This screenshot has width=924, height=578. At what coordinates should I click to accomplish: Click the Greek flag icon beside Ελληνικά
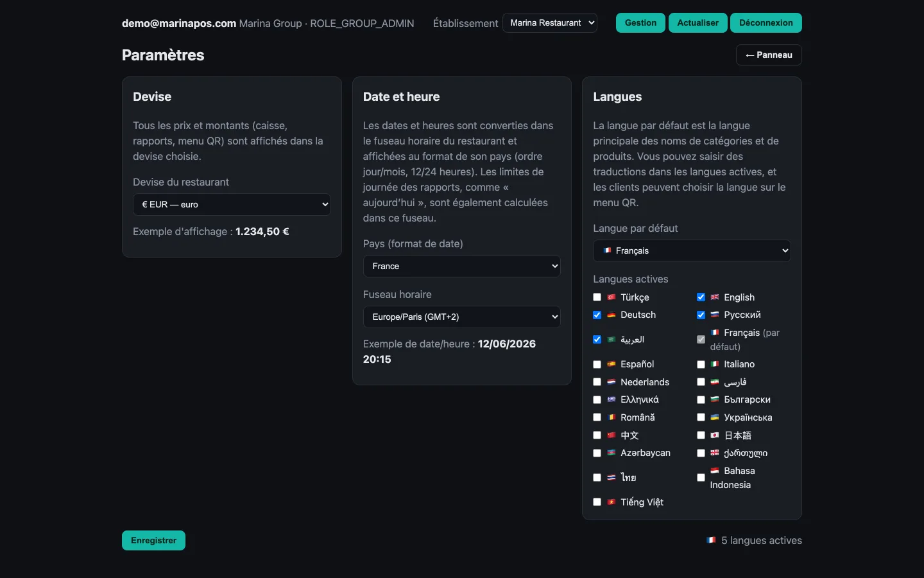point(612,399)
